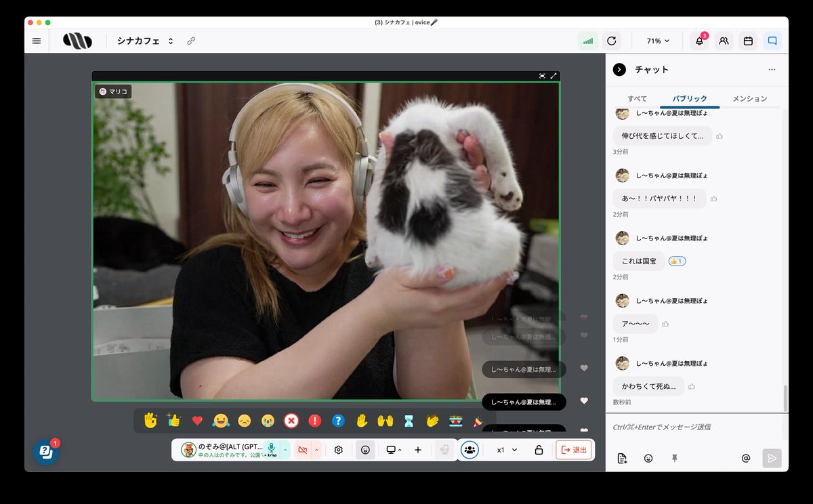Viewport: 813px width, 504px height.
Task: Send the waving hand reaction
Action: coord(432,421)
